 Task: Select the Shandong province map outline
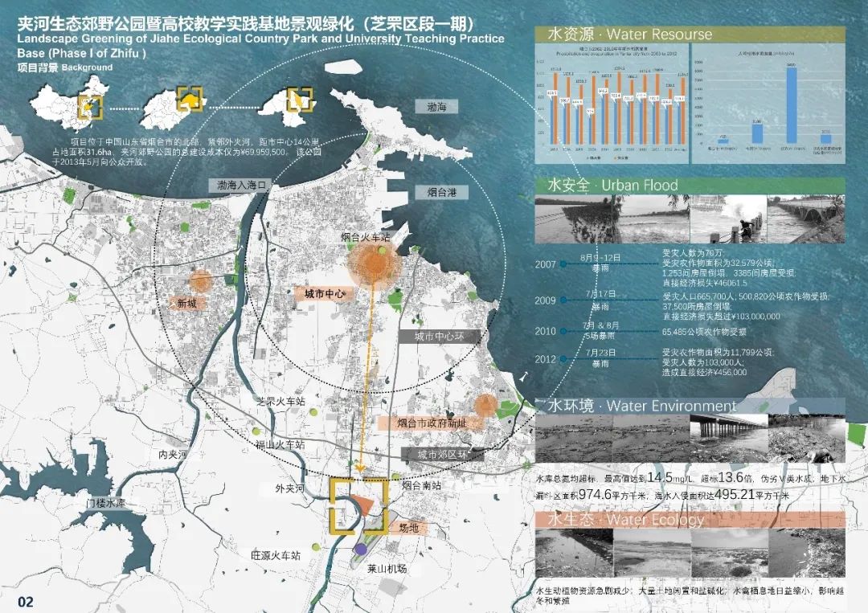(x=174, y=108)
